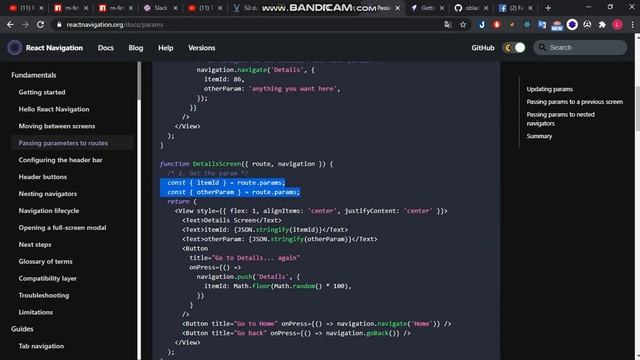Viewport: 640px width, 360px height.
Task: Open the Navigation lifecycle doc
Action: click(x=49, y=211)
